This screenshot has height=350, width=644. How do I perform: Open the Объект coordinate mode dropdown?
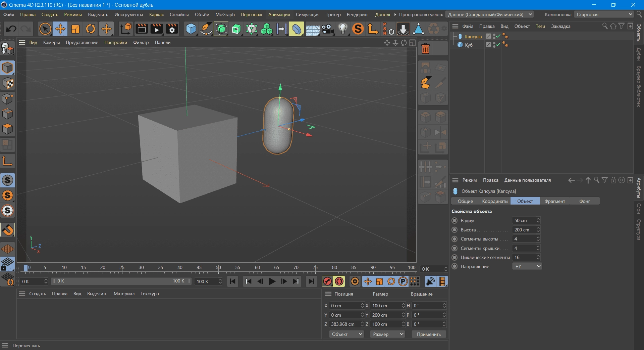click(x=346, y=334)
